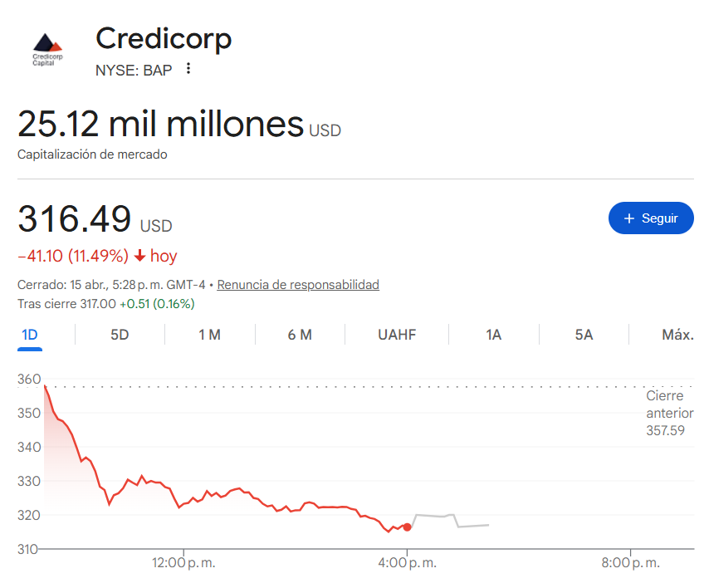Select the 5A time range tab
The height and width of the screenshot is (588, 709).
pos(584,335)
